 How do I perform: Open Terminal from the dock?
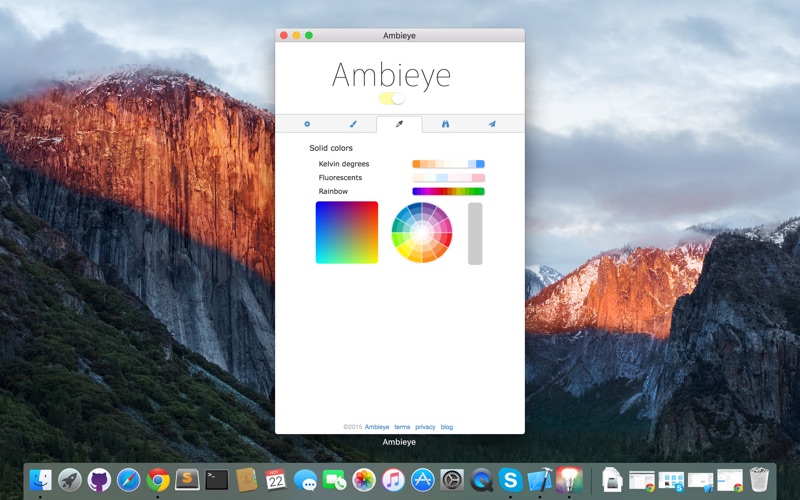pos(217,480)
